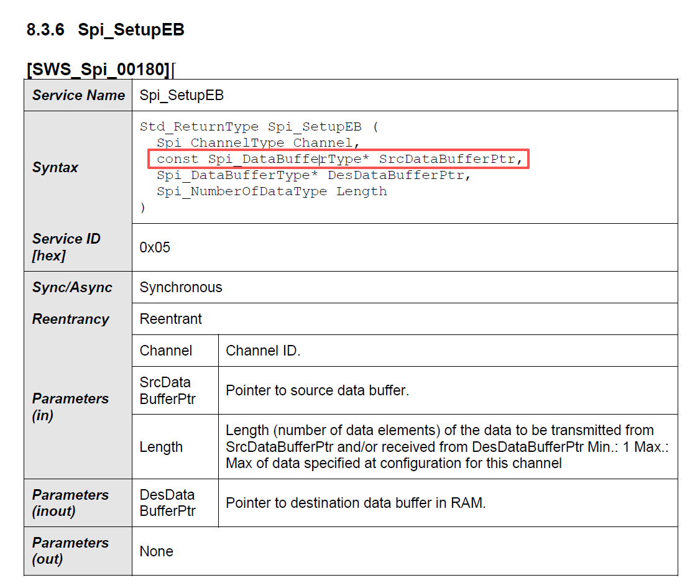Image resolution: width=700 pixels, height=588 pixels.
Task: Click the "Reentrancy" row label
Action: point(70,319)
